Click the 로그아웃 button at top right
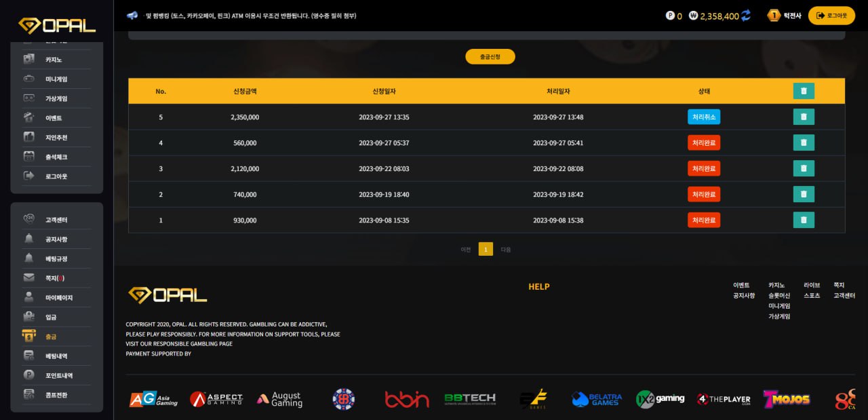868x420 pixels. (x=831, y=16)
